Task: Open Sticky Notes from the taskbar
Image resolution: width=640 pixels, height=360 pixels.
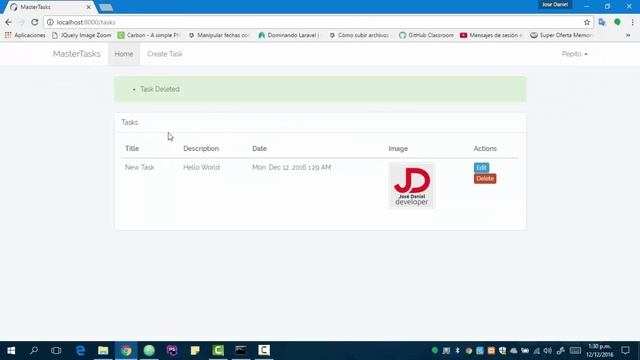Action: pos(195,350)
